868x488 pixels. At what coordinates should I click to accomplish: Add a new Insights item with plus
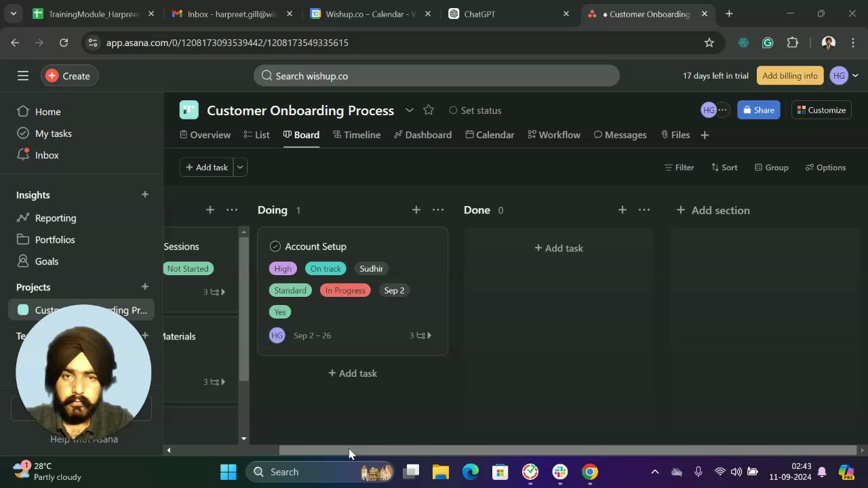pos(144,195)
